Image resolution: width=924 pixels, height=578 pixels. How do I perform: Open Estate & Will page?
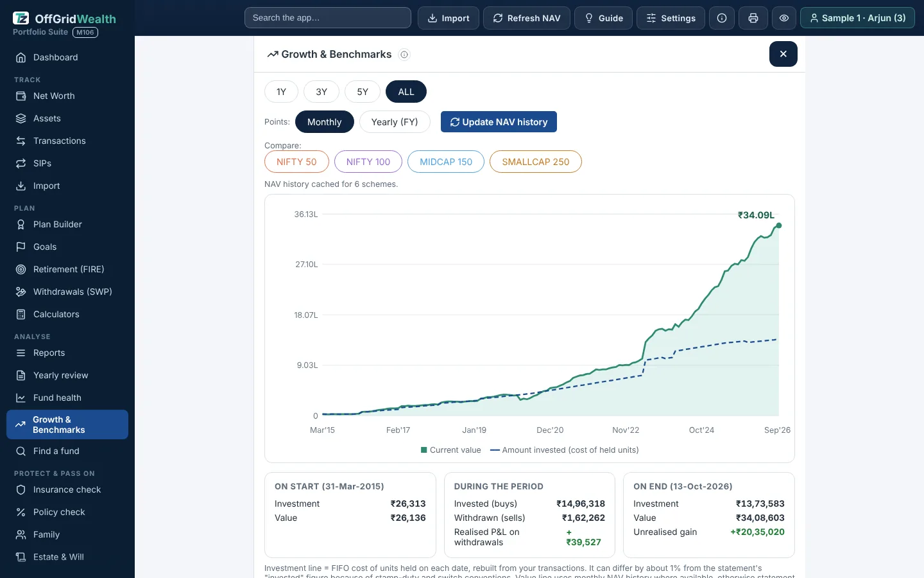click(x=67, y=557)
